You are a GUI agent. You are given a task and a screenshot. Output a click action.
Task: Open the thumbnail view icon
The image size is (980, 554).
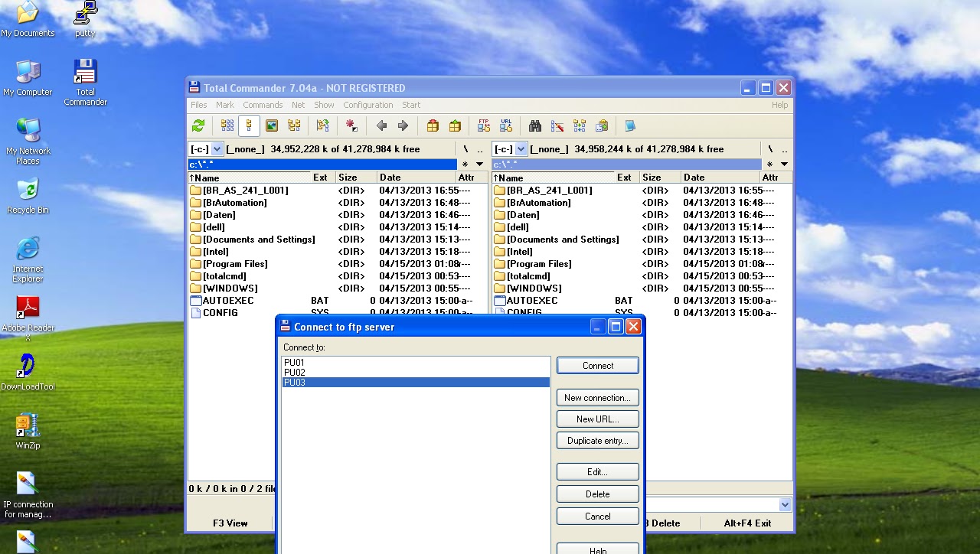[270, 125]
